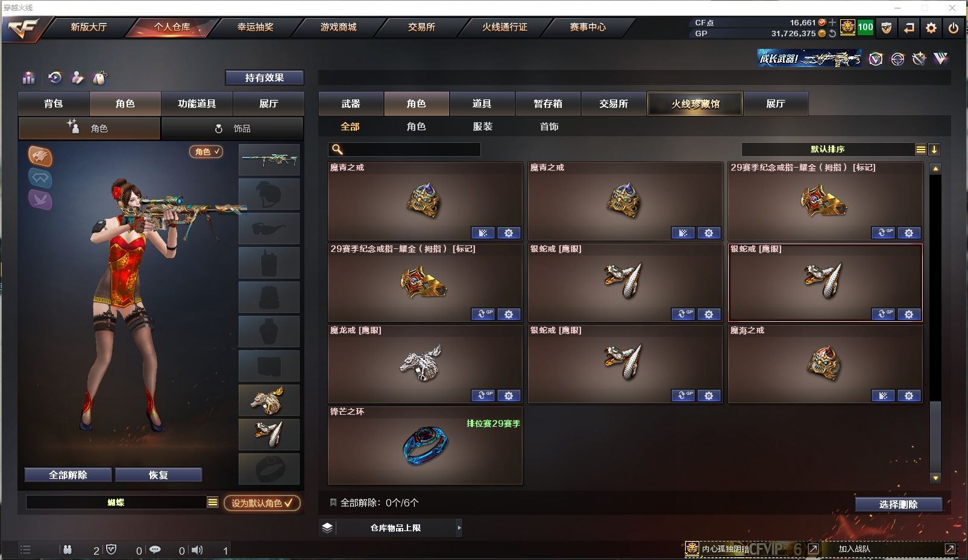The width and height of the screenshot is (968, 560).
Task: Select the leopard head icon beside character
Action: point(40,157)
